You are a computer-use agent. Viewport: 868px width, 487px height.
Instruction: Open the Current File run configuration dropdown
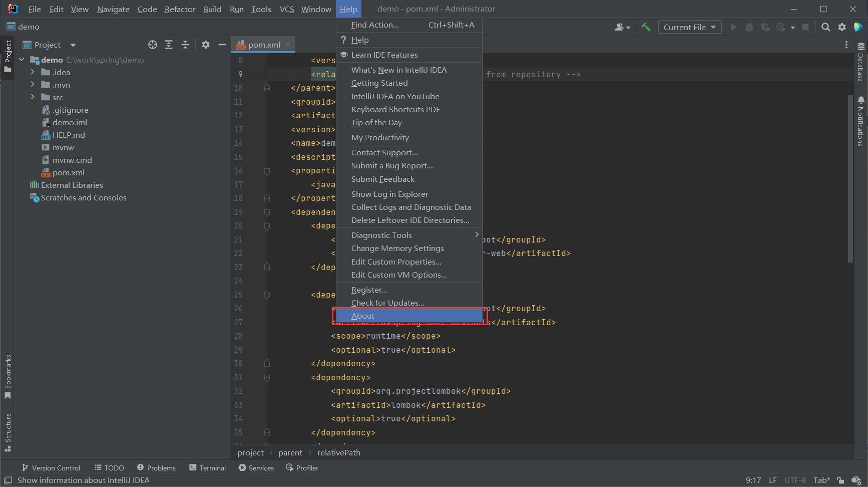[x=689, y=27]
